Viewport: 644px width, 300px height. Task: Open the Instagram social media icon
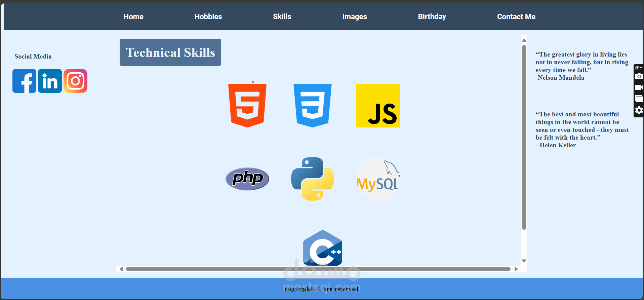click(x=75, y=81)
